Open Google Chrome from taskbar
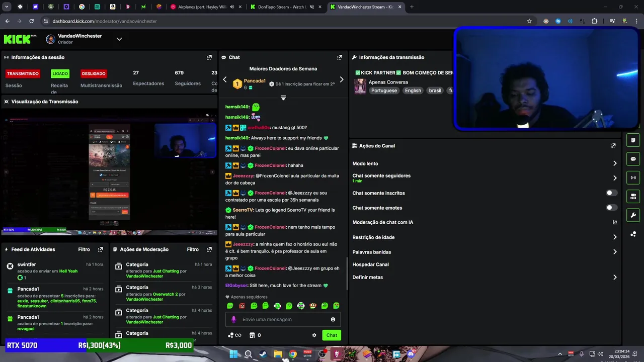 (293, 354)
